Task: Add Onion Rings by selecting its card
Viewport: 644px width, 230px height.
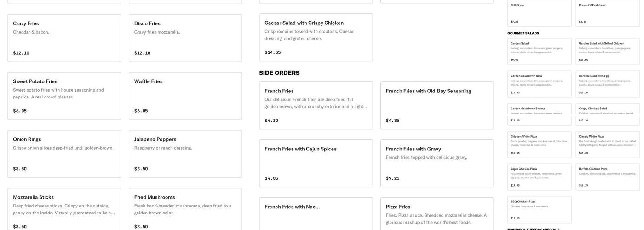Action: [64, 154]
